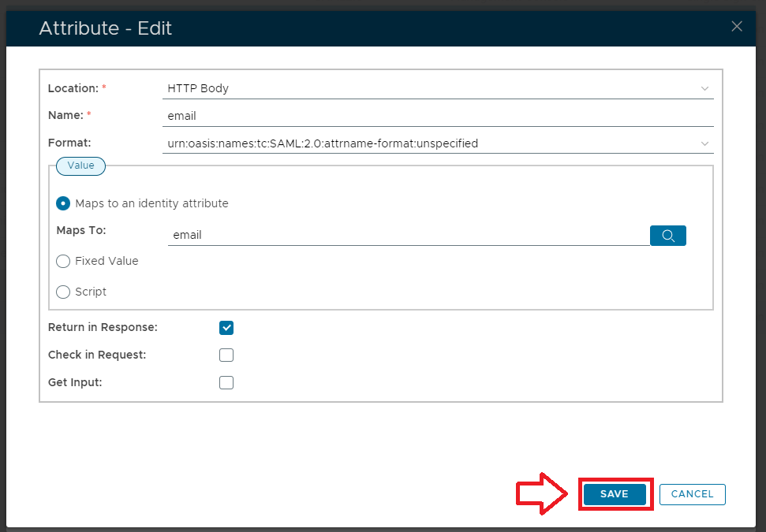Close the Attribute - Edit dialog with X
766x532 pixels.
tap(737, 27)
